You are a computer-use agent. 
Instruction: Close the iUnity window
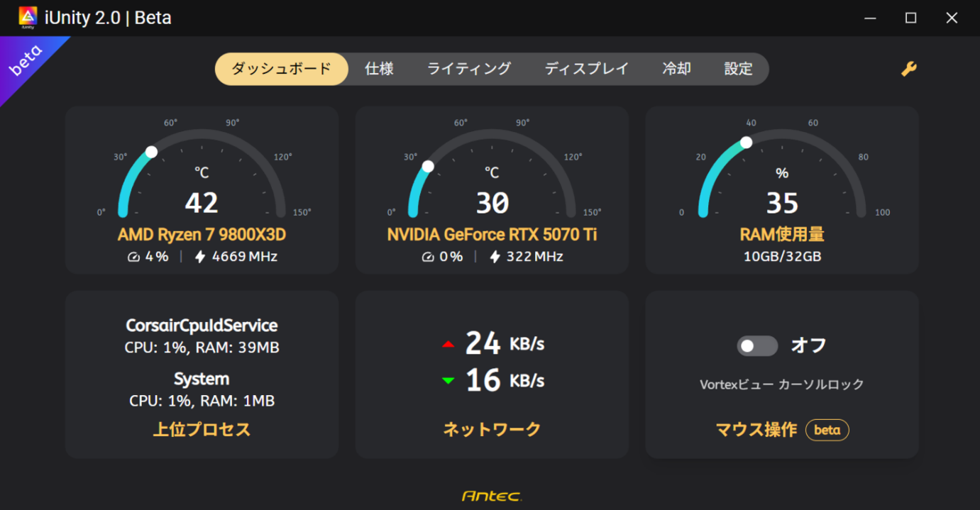pyautogui.click(x=952, y=18)
